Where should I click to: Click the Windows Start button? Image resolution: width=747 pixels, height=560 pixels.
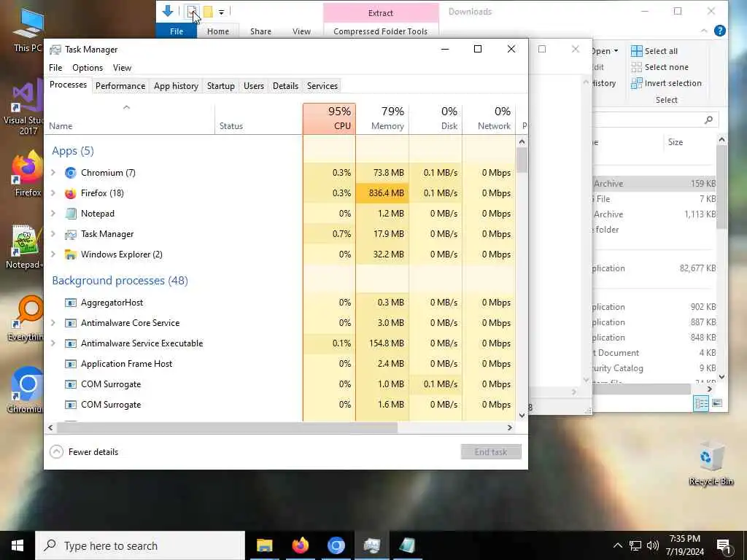click(x=18, y=545)
